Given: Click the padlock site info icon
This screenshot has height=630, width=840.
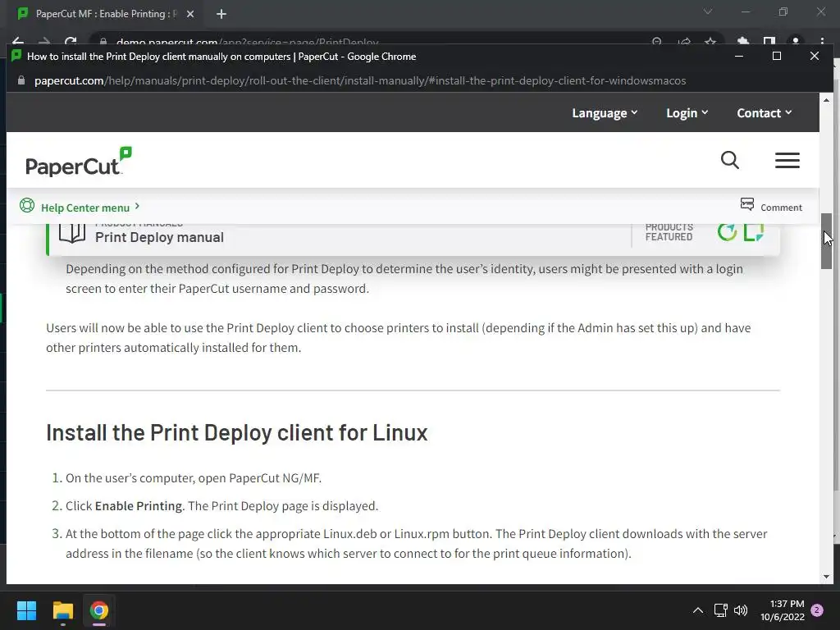Looking at the screenshot, I should [21, 80].
